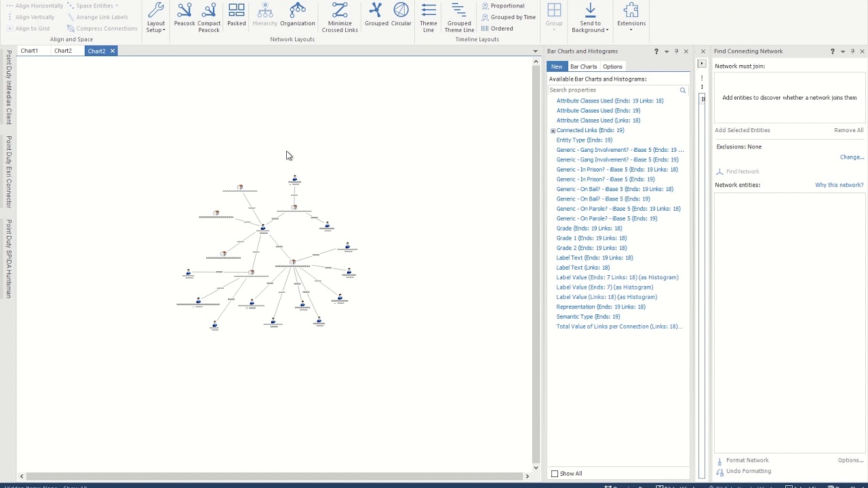
Task: Click Remove All entities
Action: pyautogui.click(x=848, y=130)
